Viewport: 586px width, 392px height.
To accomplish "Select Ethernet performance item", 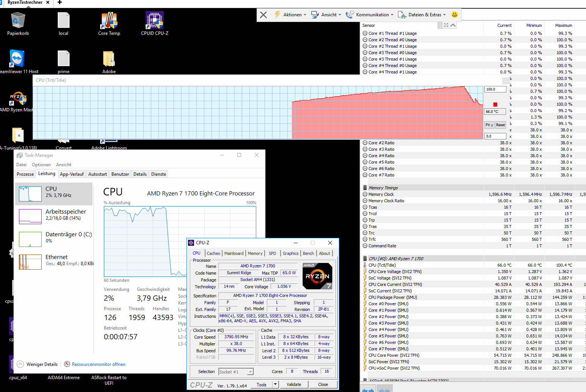I will (x=54, y=262).
